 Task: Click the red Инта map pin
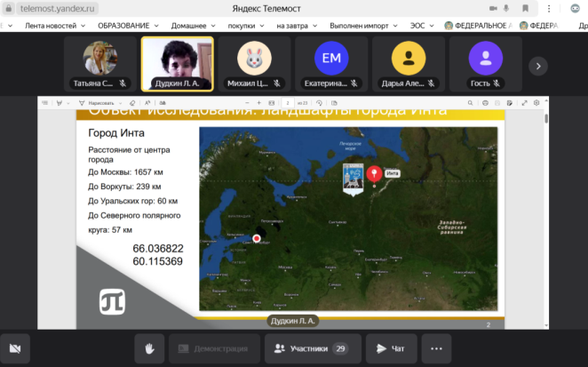[374, 173]
